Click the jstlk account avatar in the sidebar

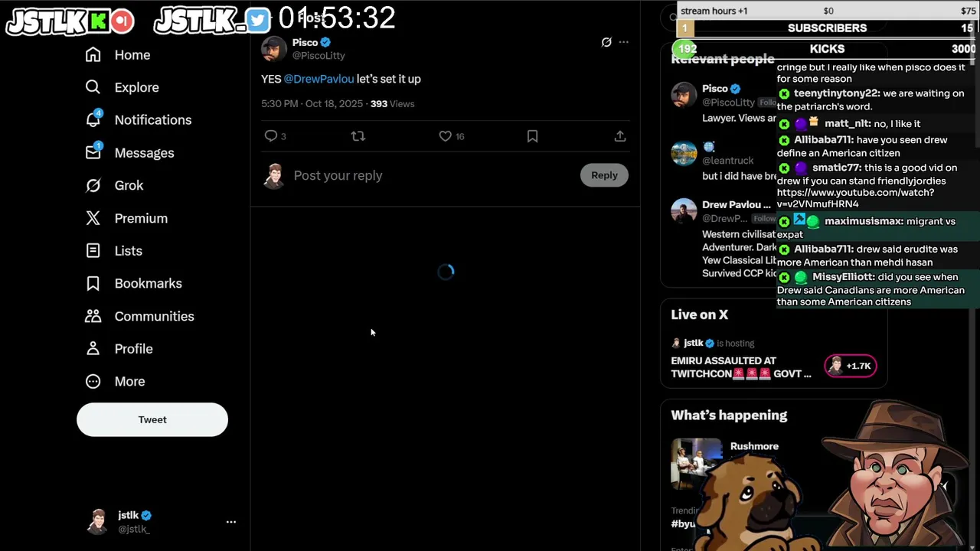97,522
